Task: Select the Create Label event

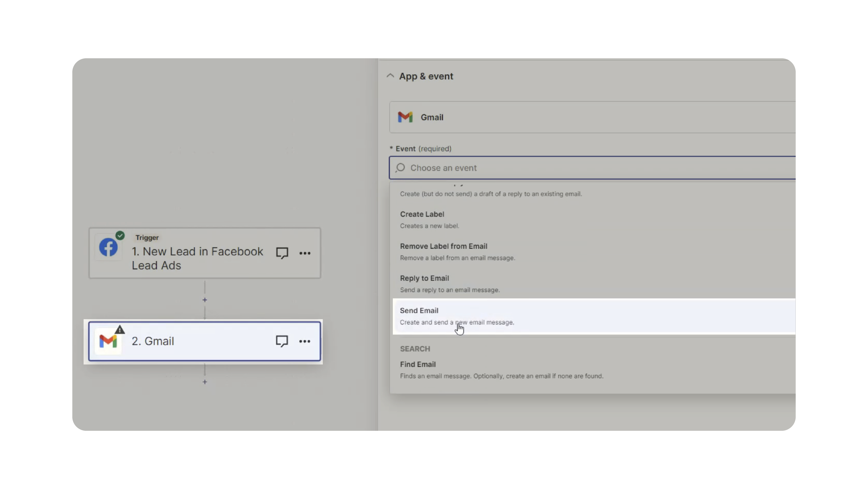Action: (422, 214)
